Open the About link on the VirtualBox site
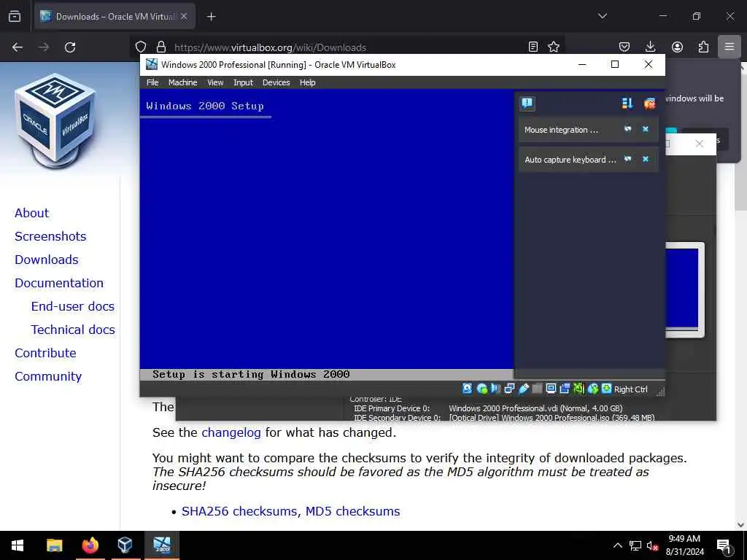Viewport: 747px width, 560px height. click(31, 213)
